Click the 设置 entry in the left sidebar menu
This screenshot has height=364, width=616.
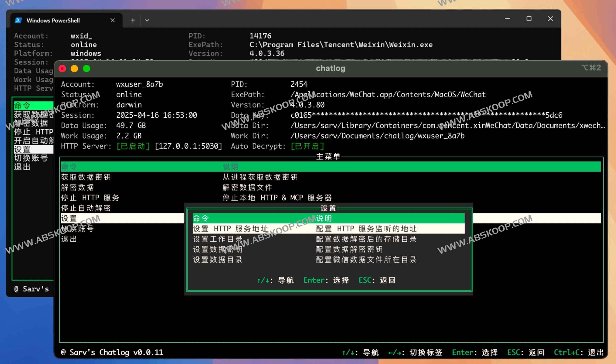22,149
